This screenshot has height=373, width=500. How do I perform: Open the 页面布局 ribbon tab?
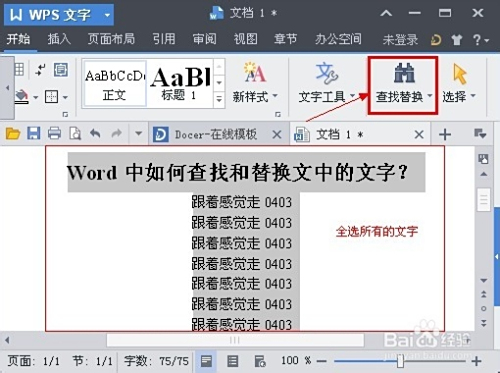(x=111, y=39)
